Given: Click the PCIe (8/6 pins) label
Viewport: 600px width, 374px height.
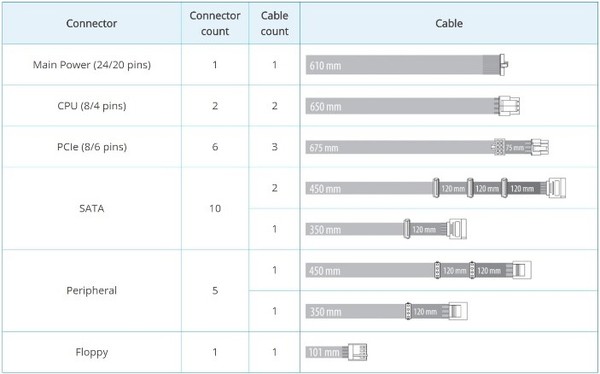Looking at the screenshot, I should click(92, 147).
